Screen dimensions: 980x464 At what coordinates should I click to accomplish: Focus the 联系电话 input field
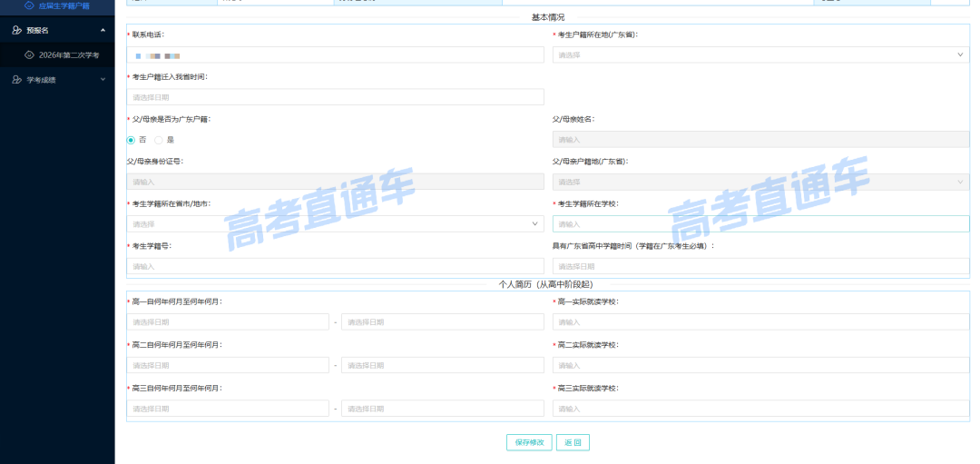tap(335, 55)
